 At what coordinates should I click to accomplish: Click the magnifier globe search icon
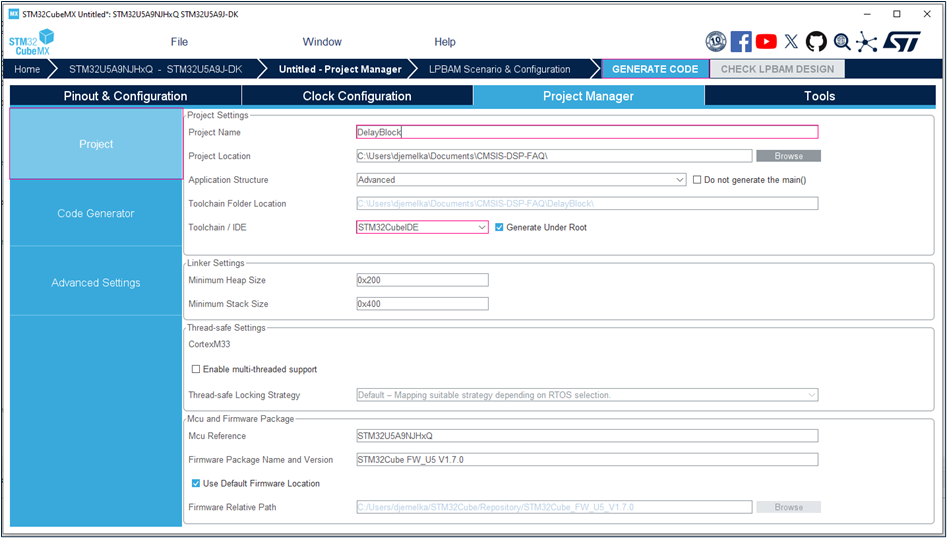click(842, 42)
